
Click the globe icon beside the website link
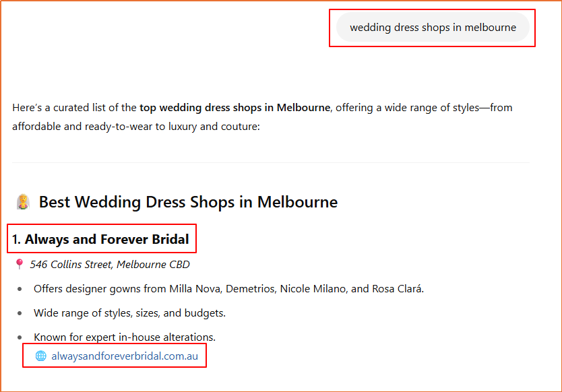click(41, 356)
